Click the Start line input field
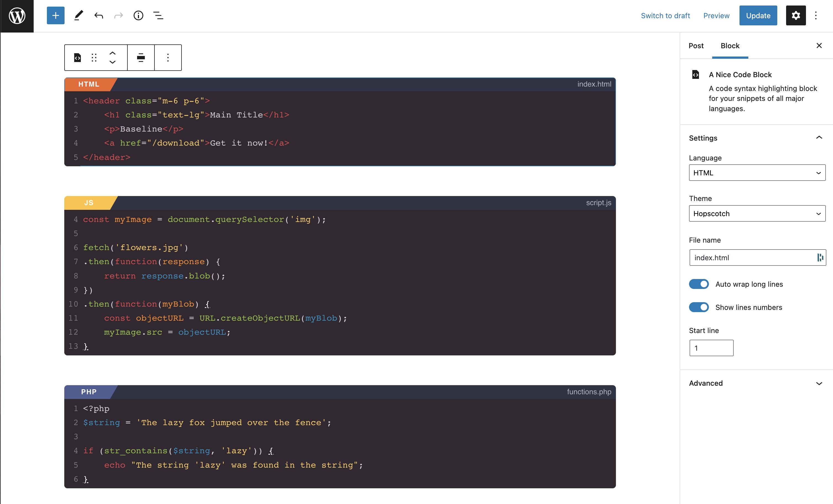Viewport: 833px width, 504px height. 711,347
